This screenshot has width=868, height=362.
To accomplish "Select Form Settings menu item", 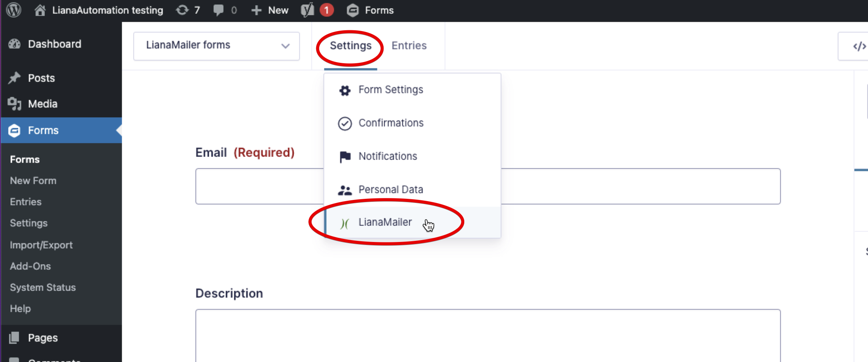I will coord(412,90).
